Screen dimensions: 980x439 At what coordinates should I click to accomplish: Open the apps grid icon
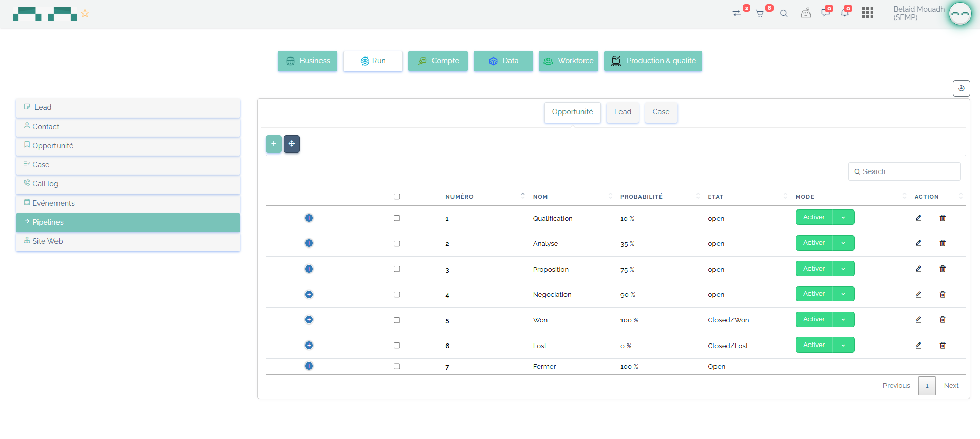[x=868, y=13]
